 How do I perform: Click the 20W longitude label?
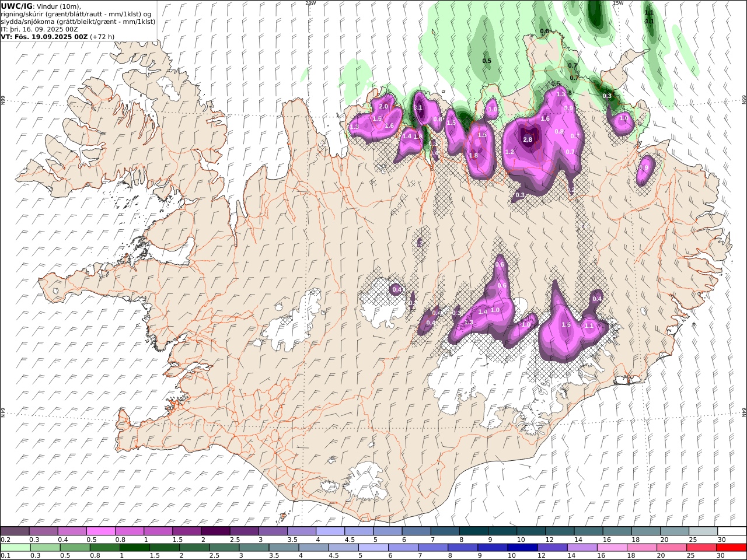[310, 3]
